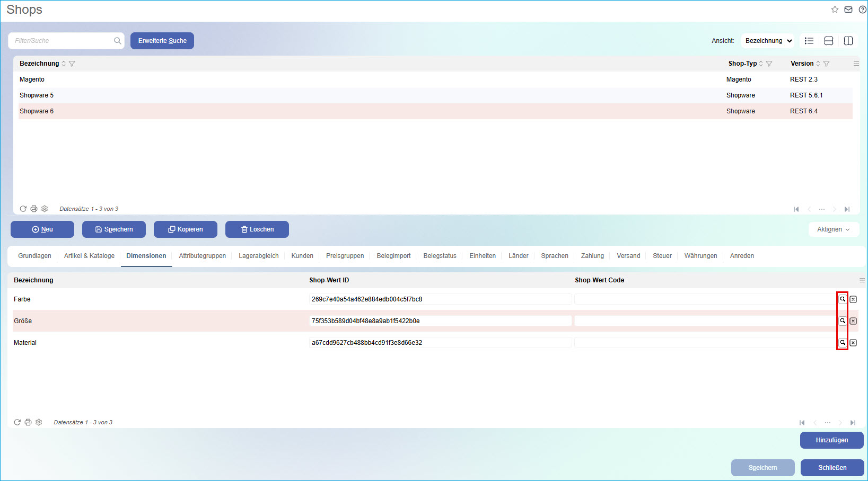
Task: Expand the Aktionen dropdown
Action: pyautogui.click(x=834, y=229)
